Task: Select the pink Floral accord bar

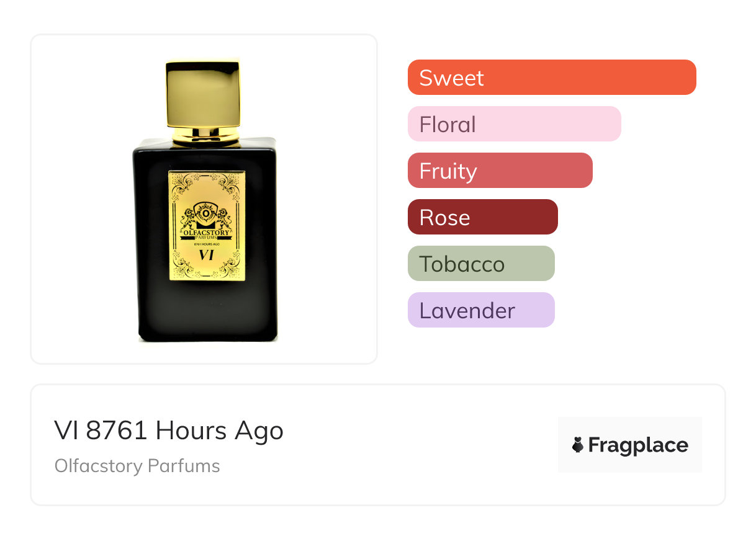Action: pyautogui.click(x=515, y=124)
